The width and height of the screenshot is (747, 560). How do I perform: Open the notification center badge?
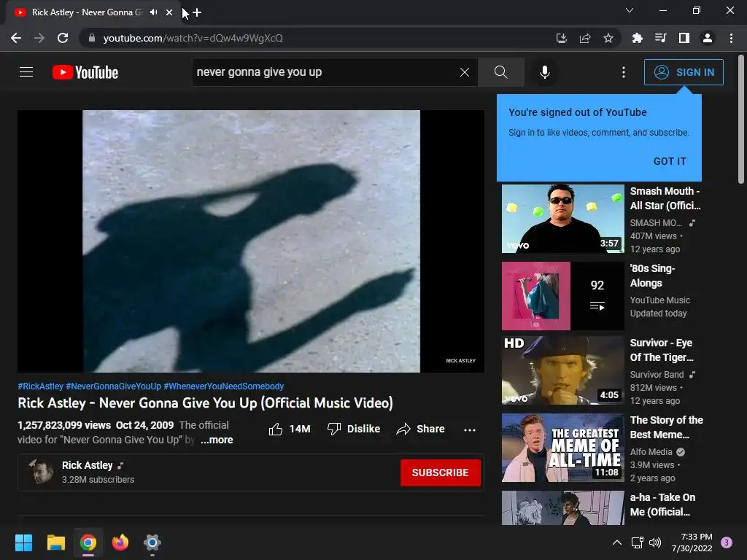727,542
